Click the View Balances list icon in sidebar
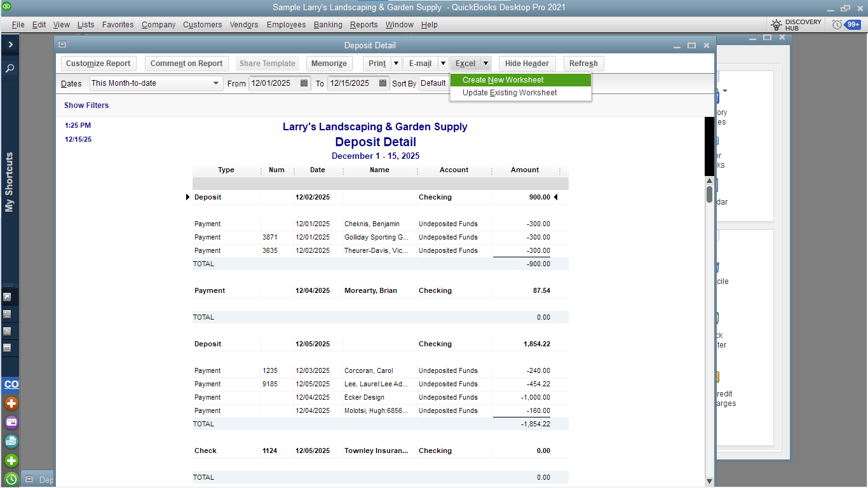Viewport: 868px width, 488px height. tap(8, 314)
